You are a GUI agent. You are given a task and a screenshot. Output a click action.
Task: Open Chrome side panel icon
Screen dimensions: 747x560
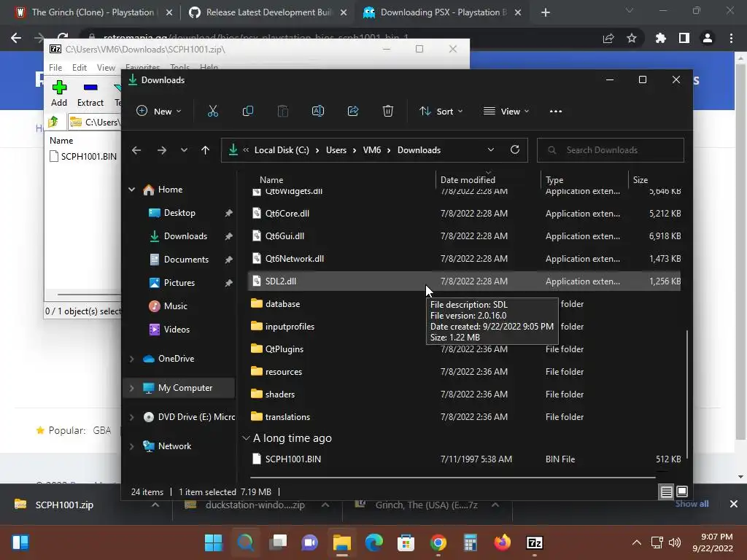point(684,38)
